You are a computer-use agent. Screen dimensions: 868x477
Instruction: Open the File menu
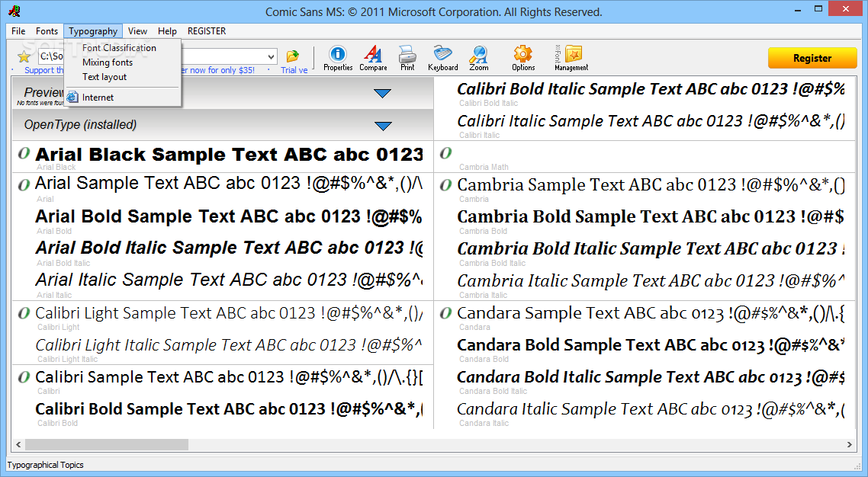point(18,31)
